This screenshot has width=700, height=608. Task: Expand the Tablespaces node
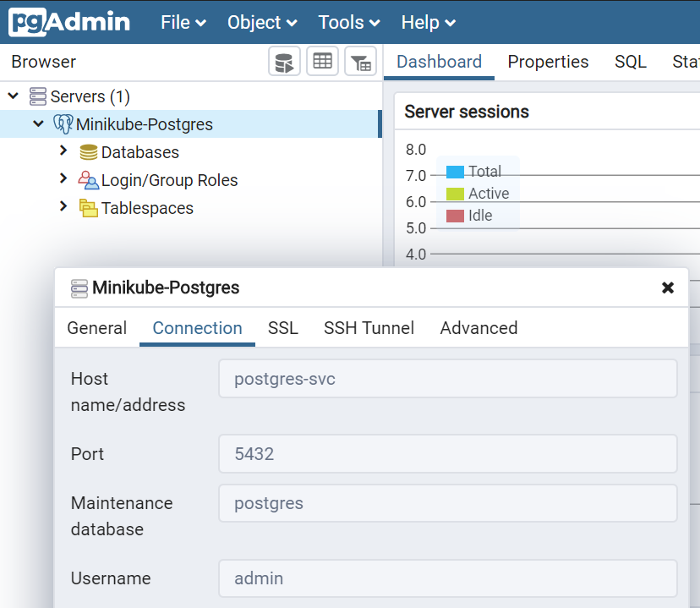(63, 206)
